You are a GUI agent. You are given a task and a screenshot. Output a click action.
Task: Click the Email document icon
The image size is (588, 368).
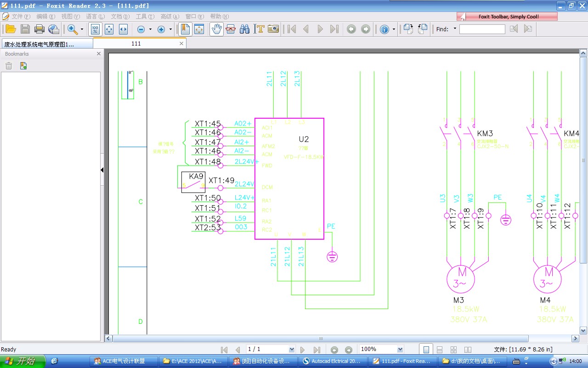[54, 29]
